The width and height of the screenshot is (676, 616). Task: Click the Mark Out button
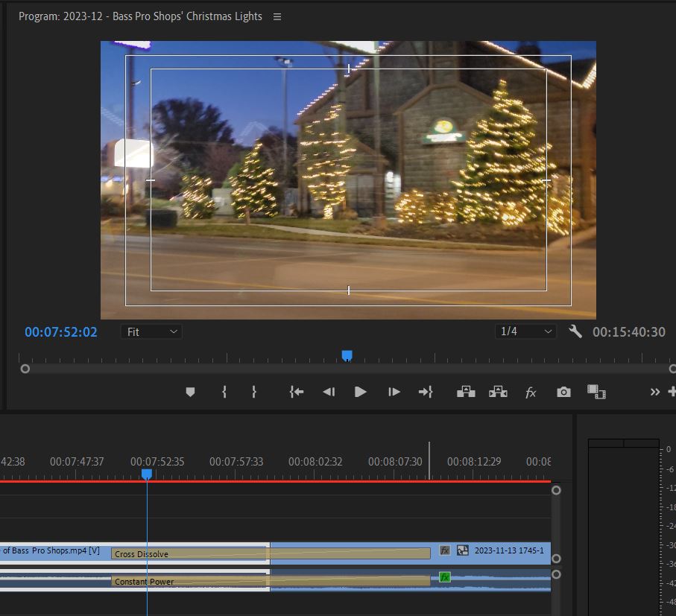(254, 392)
